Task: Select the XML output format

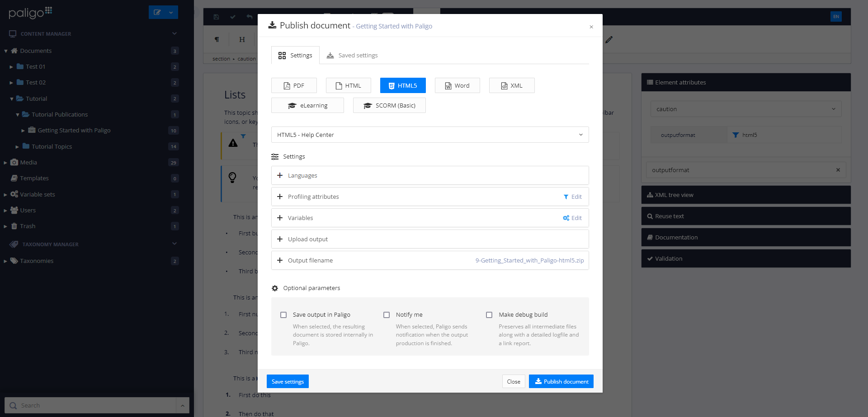Action: (512, 85)
